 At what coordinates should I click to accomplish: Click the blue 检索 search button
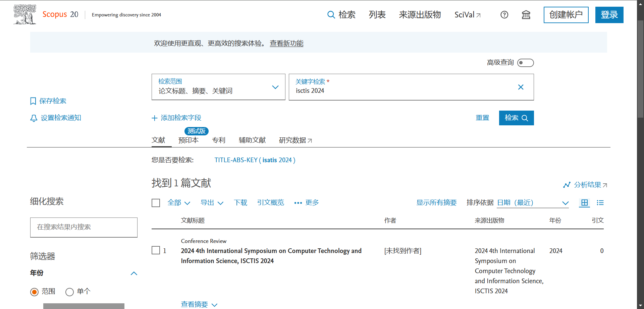516,118
